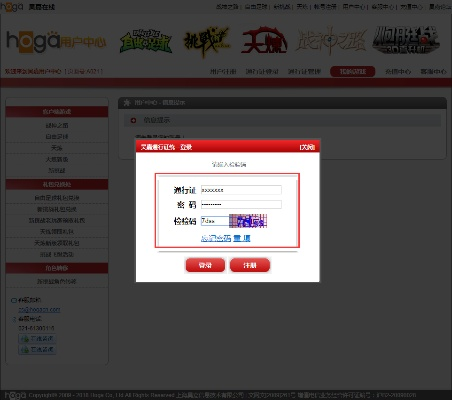Screen dimensions: 452x400
Task: Open the black-and-yellow 挑战 game logo
Action: click(207, 42)
